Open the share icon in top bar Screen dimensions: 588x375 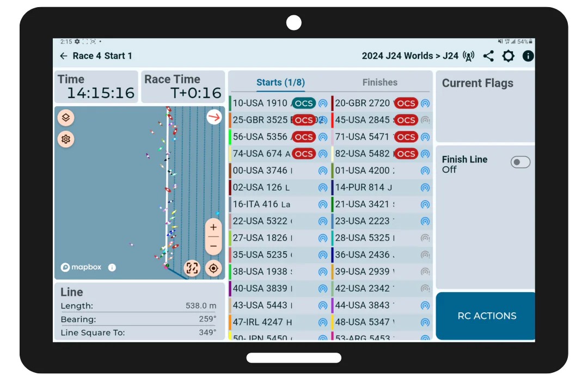tap(488, 56)
